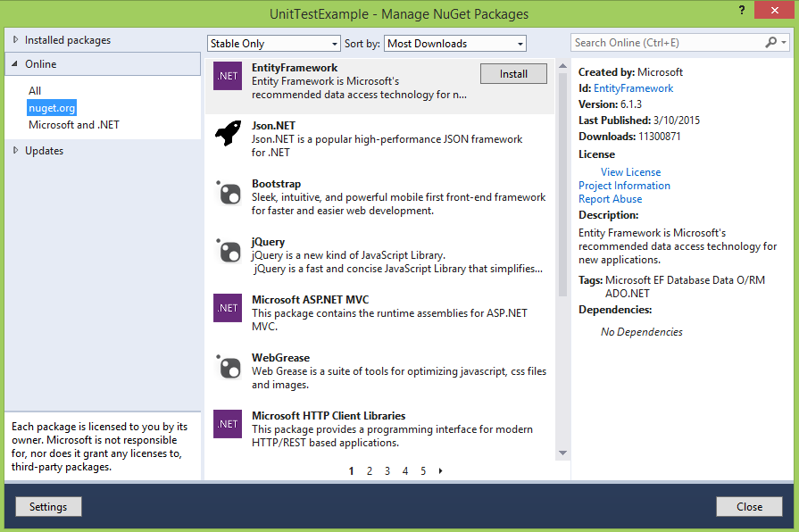
Task: Open the Stable Only dropdown
Action: click(274, 44)
